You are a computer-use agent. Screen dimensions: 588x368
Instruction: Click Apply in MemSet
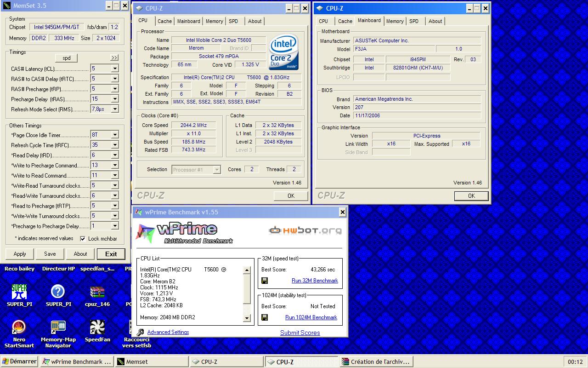[x=20, y=254]
